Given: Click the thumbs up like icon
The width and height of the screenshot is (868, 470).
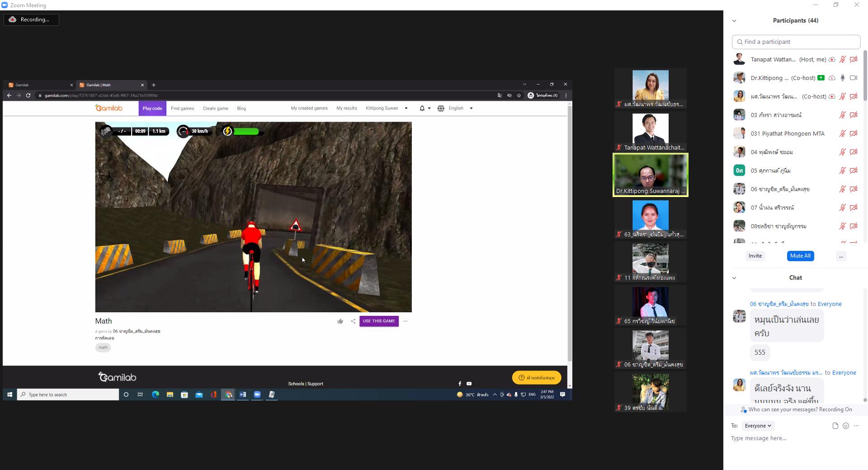Looking at the screenshot, I should [340, 321].
